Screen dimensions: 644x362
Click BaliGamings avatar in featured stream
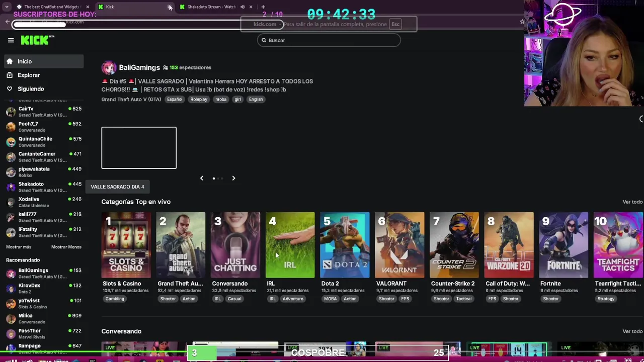(x=109, y=67)
